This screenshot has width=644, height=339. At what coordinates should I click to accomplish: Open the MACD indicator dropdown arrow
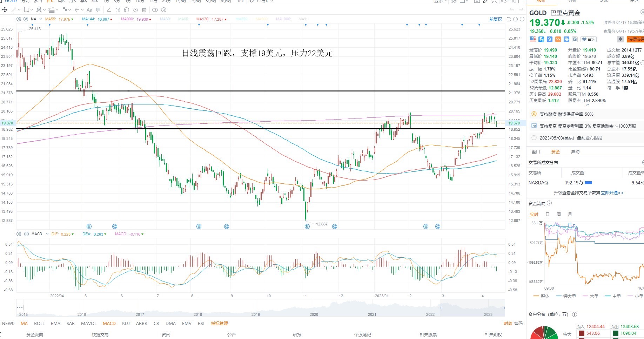click(x=47, y=234)
